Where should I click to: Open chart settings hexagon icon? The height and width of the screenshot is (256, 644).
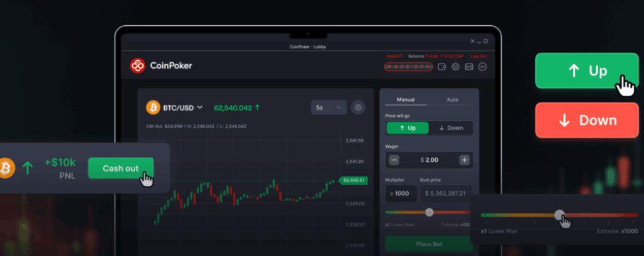(358, 108)
